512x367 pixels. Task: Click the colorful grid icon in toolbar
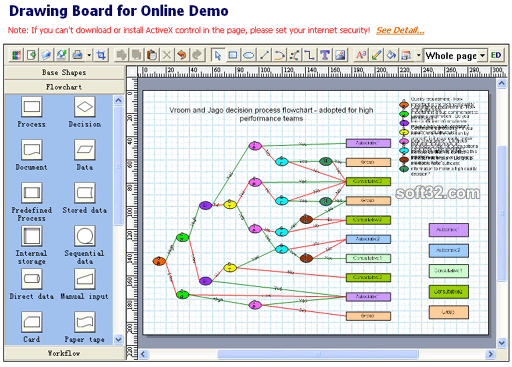click(16, 55)
